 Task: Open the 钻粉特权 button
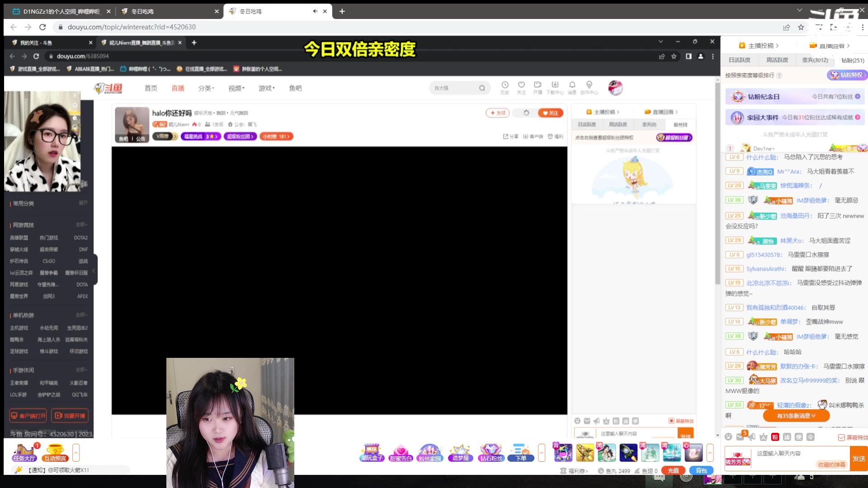coord(847,75)
